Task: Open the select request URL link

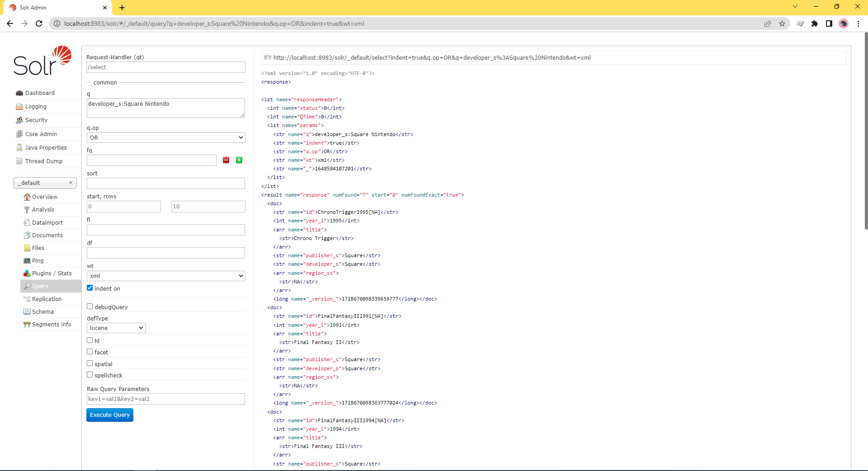Action: (x=432, y=58)
